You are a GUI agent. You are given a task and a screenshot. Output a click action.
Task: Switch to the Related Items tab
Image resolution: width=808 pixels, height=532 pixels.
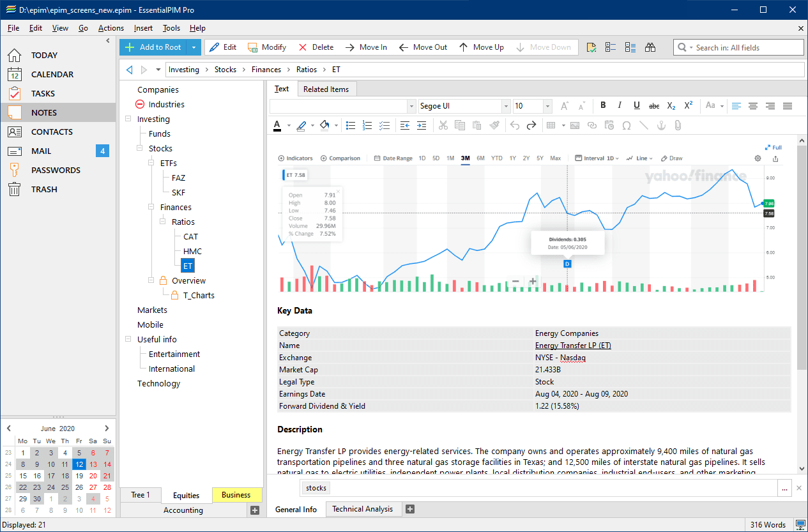click(326, 89)
